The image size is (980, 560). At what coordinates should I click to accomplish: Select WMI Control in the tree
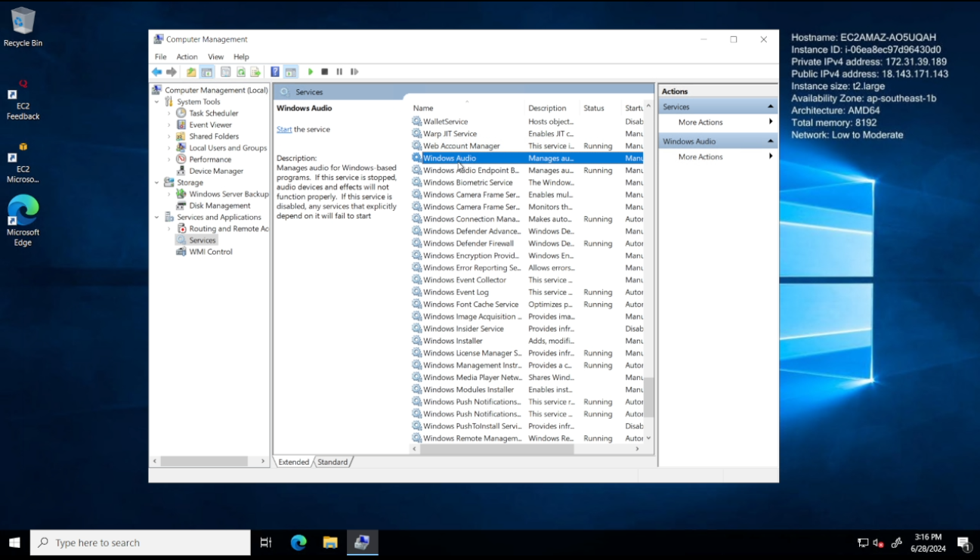pos(210,252)
